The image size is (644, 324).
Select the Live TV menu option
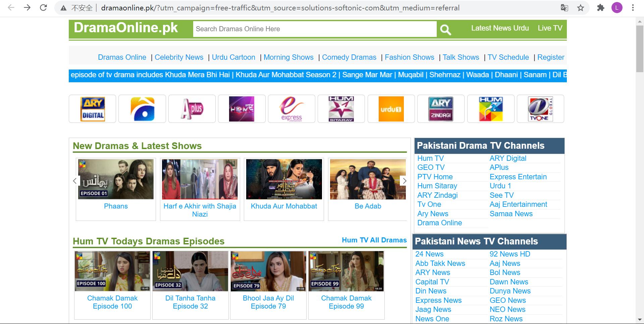click(x=549, y=28)
